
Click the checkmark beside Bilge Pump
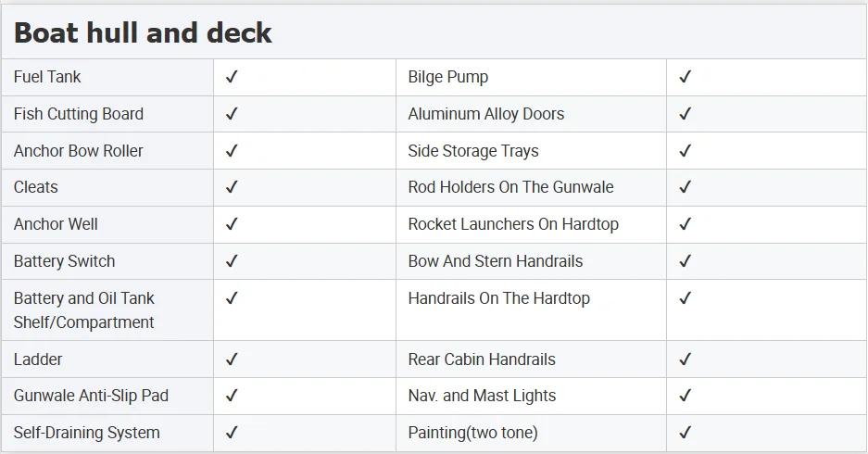[686, 77]
